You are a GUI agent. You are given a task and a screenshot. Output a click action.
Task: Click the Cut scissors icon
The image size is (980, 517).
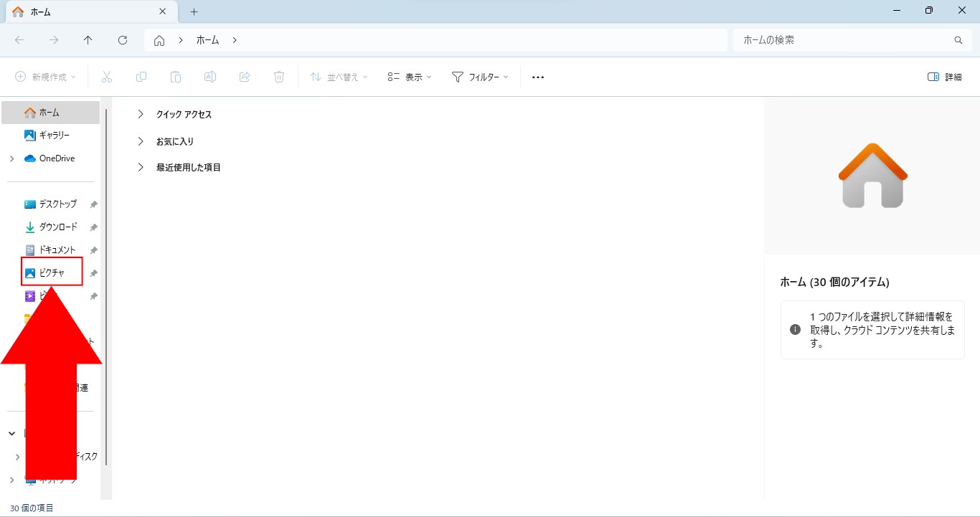coord(107,77)
